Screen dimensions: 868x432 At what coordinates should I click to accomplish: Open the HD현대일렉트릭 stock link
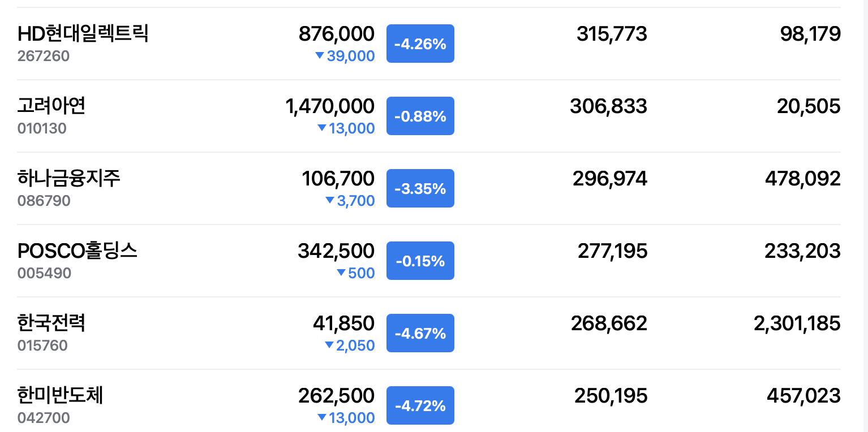(x=83, y=34)
